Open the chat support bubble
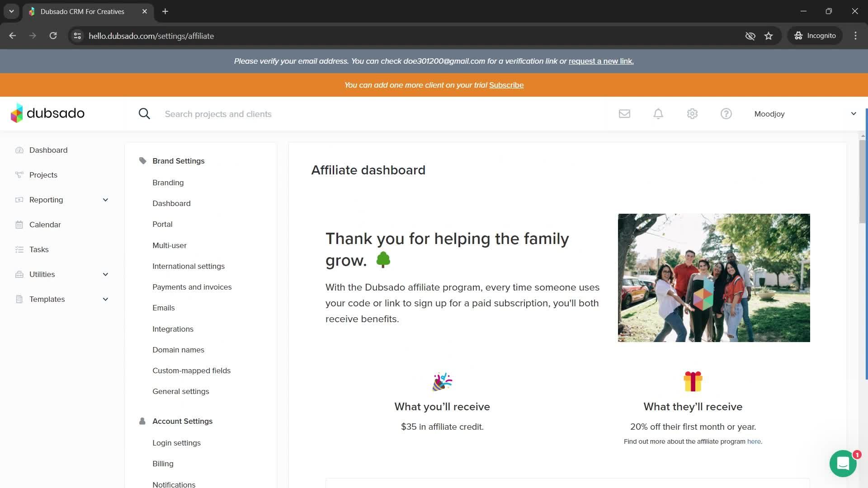The width and height of the screenshot is (868, 488). coord(843,463)
